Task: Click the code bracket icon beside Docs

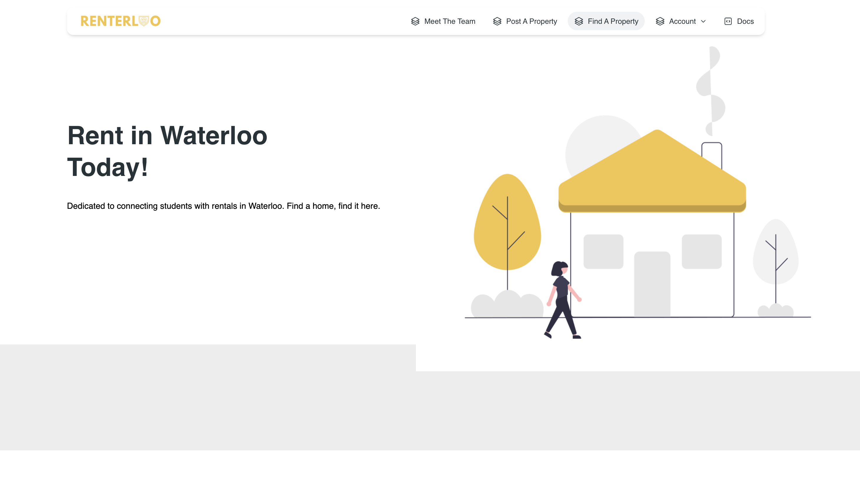Action: [728, 21]
